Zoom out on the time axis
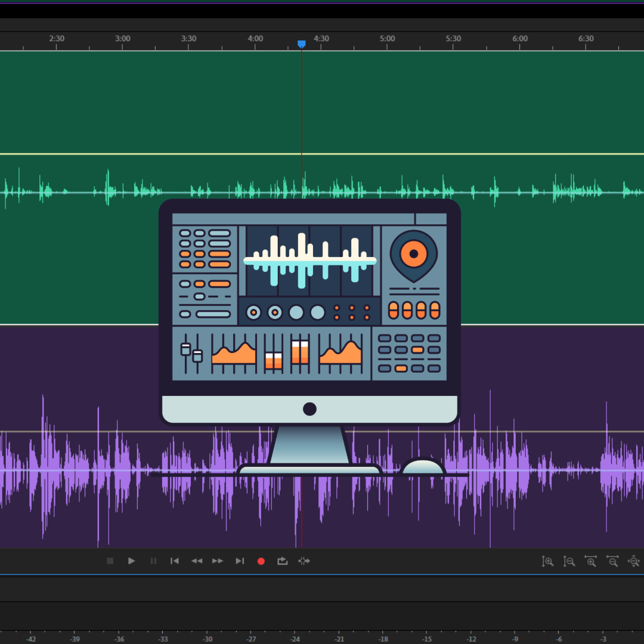 click(612, 561)
